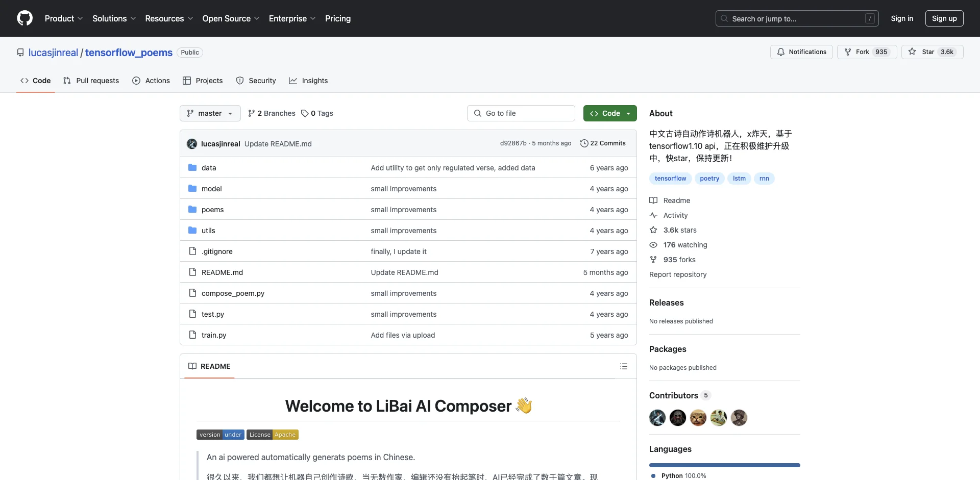Click the Star icon button

coord(912,52)
